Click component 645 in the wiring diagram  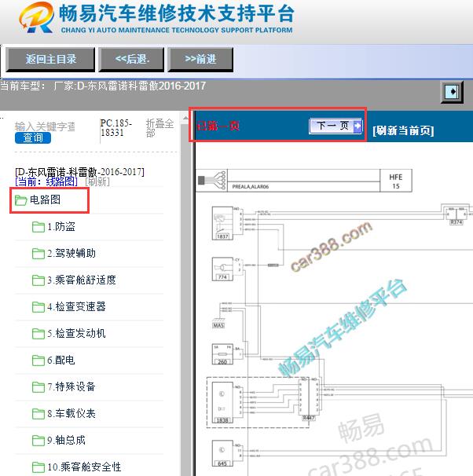222,453
